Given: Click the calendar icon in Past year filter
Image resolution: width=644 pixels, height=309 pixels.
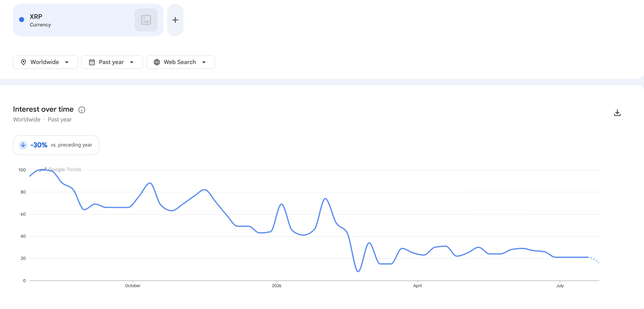Looking at the screenshot, I should click(x=92, y=62).
